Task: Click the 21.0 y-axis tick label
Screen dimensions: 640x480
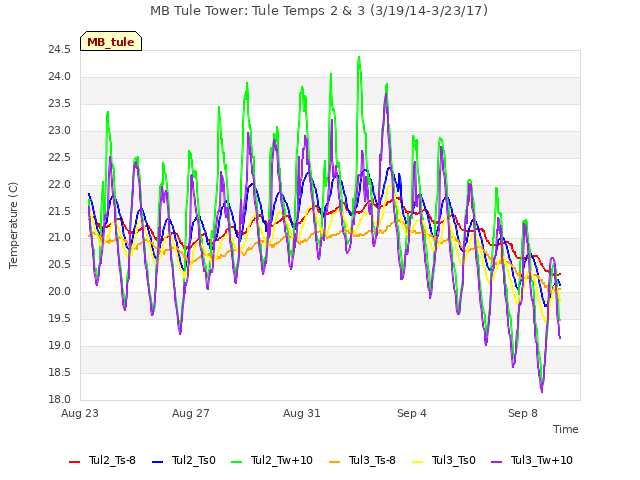Action: 60,238
